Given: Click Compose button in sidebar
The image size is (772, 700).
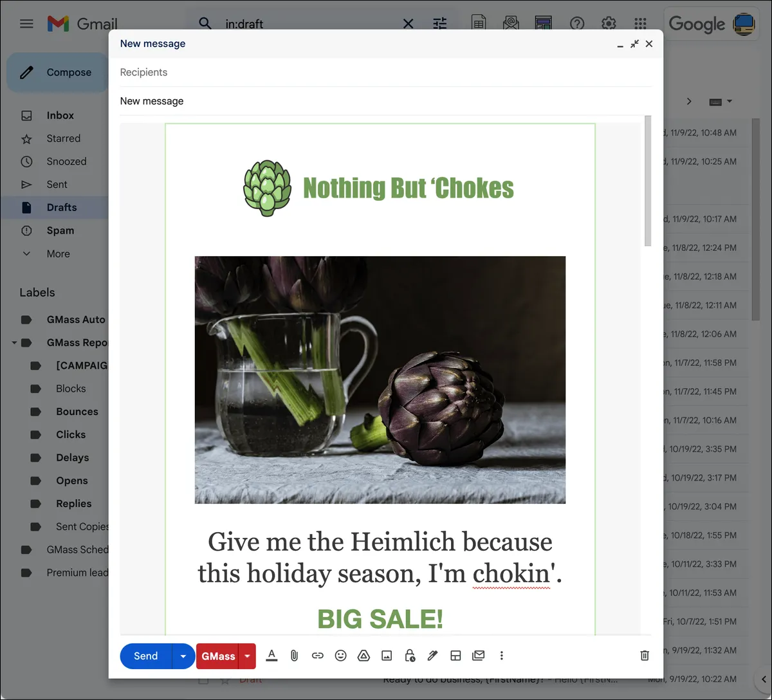Looking at the screenshot, I should pos(57,73).
